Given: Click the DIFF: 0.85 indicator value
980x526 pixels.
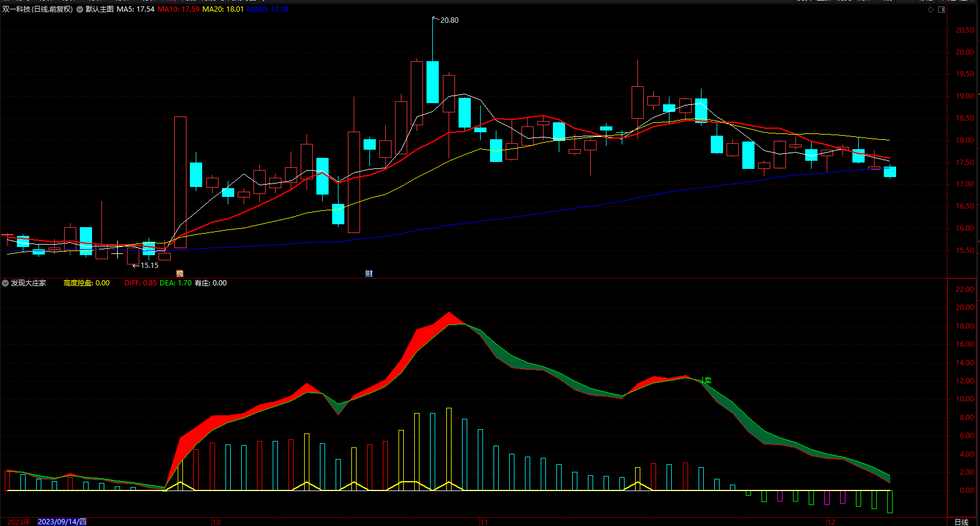Looking at the screenshot, I should [140, 283].
